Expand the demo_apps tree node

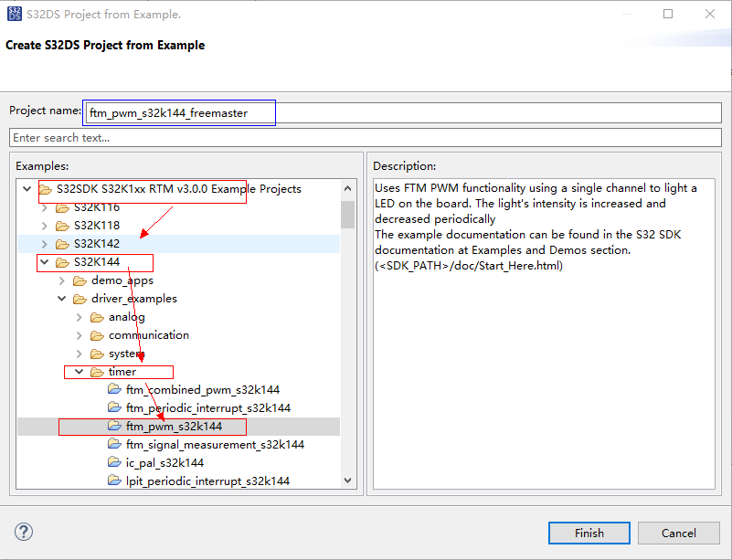pos(61,280)
